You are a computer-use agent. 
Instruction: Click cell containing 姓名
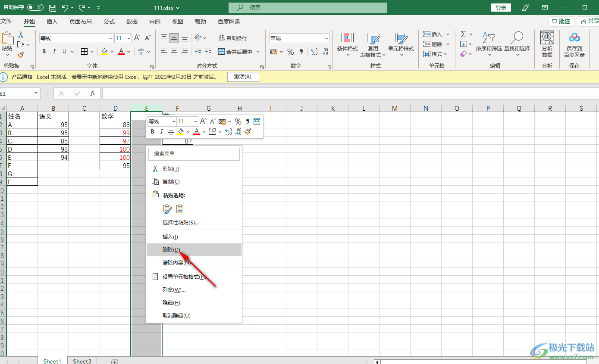[x=22, y=116]
